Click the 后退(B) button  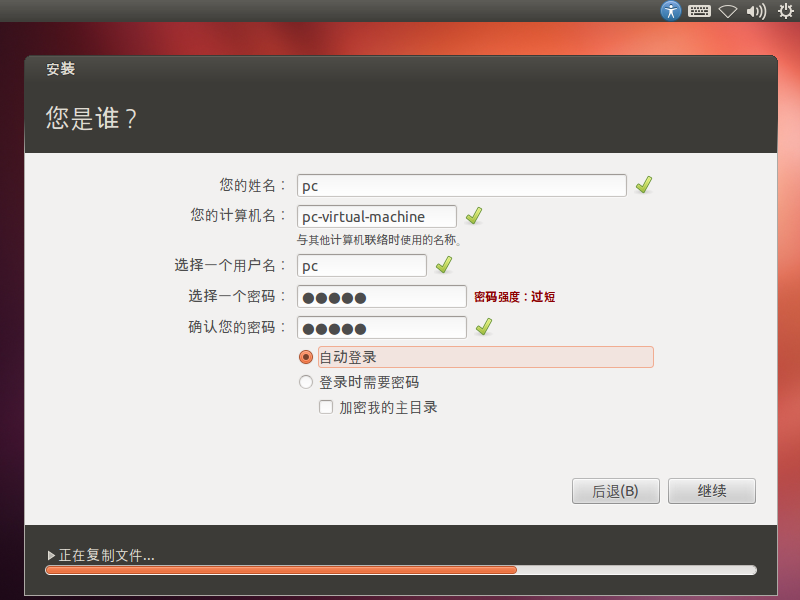click(x=616, y=491)
